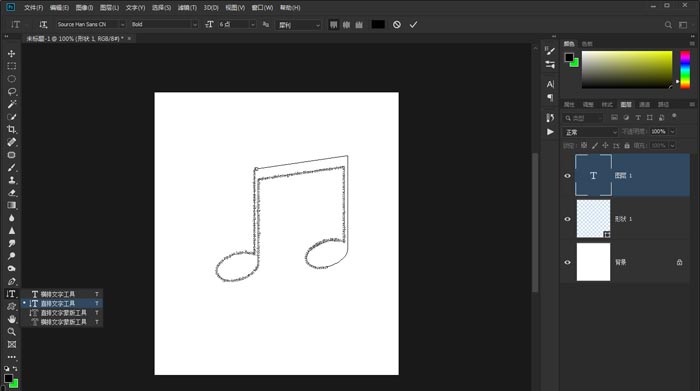The width and height of the screenshot is (700, 391).
Task: Hide the 图层 1 text layer
Action: pyautogui.click(x=567, y=176)
